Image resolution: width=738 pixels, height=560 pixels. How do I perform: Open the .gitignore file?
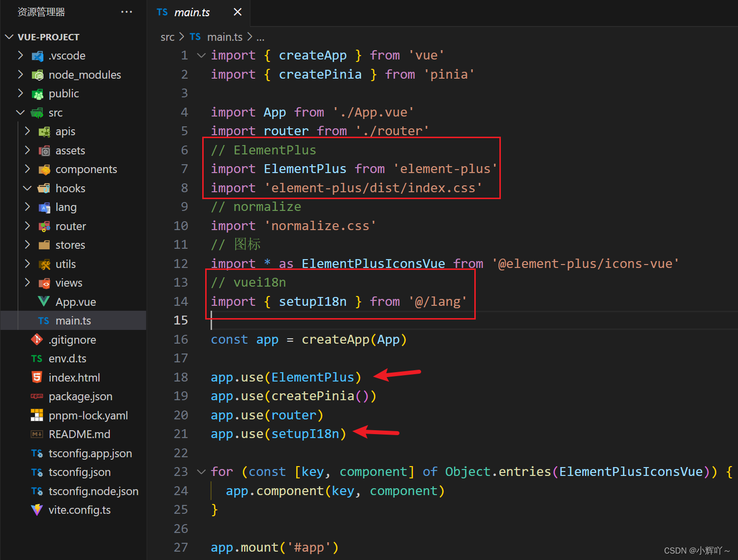click(72, 340)
